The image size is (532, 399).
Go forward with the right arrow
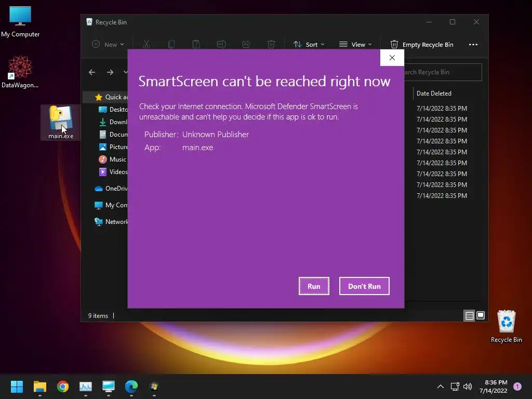(x=110, y=72)
